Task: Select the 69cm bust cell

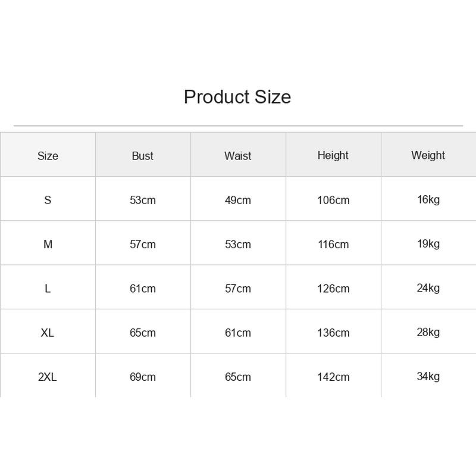Action: point(143,377)
